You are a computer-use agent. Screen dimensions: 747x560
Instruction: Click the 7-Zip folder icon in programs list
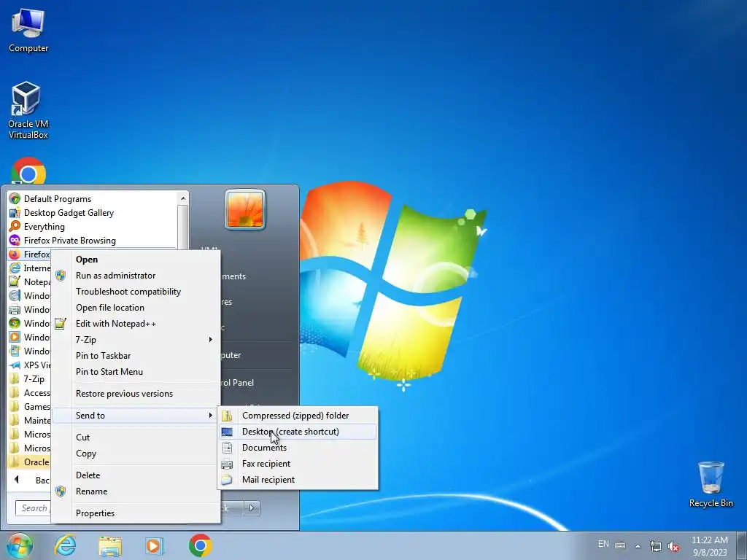pos(15,378)
